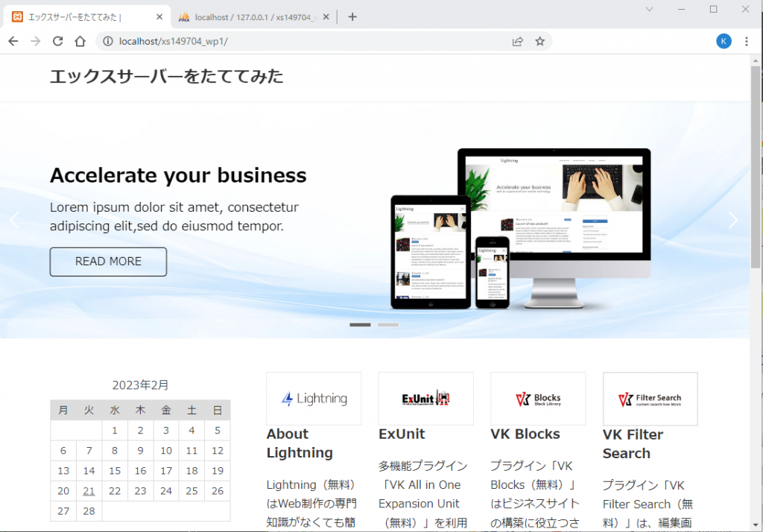Open the share page icon
Screen dimensions: 763x532
point(517,42)
